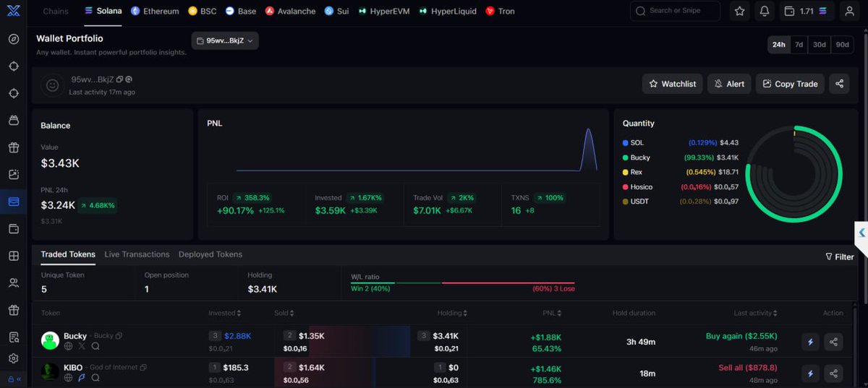Share the Bucky row

click(834, 342)
